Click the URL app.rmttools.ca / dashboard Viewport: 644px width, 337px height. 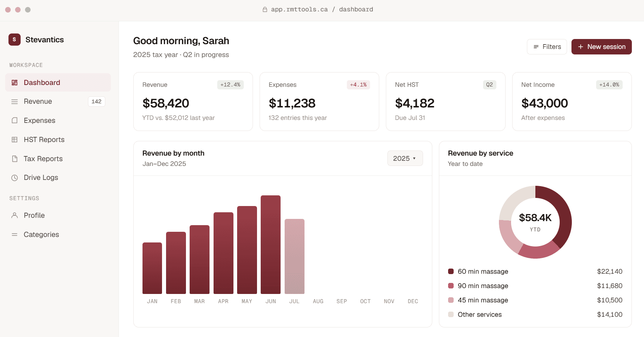tap(322, 10)
